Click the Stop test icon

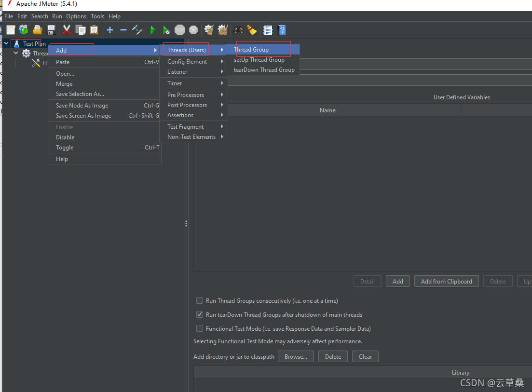coord(180,30)
